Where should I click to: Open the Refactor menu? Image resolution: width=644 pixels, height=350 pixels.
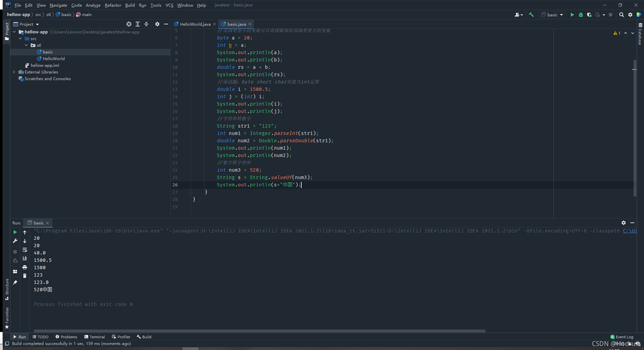(x=113, y=5)
